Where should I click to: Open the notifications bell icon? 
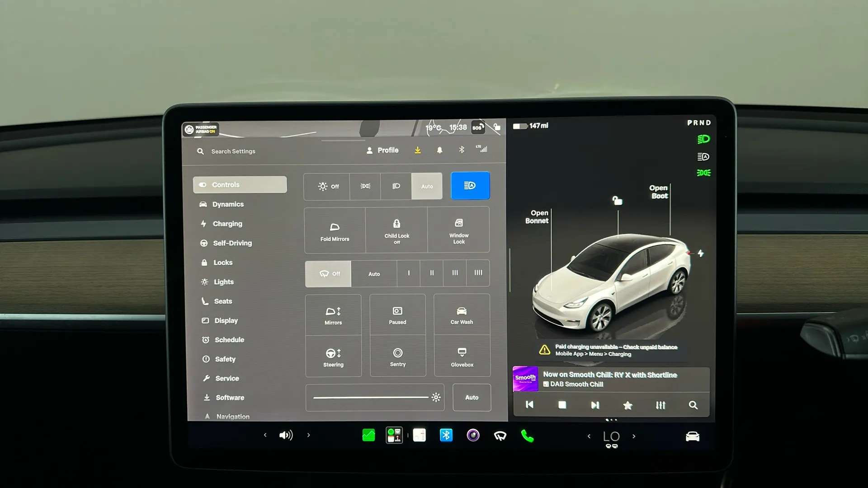439,150
